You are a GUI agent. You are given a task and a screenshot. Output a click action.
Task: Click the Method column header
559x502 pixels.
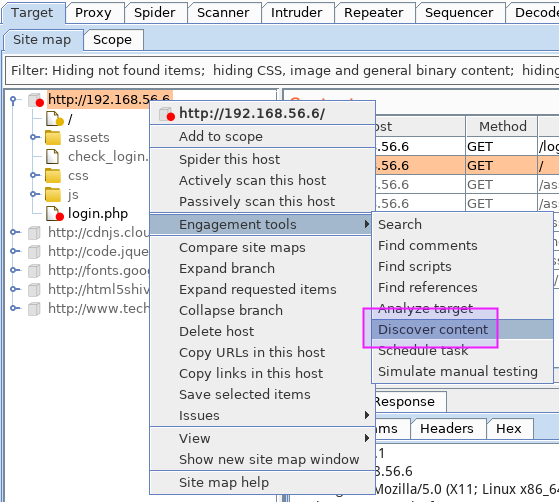[502, 126]
